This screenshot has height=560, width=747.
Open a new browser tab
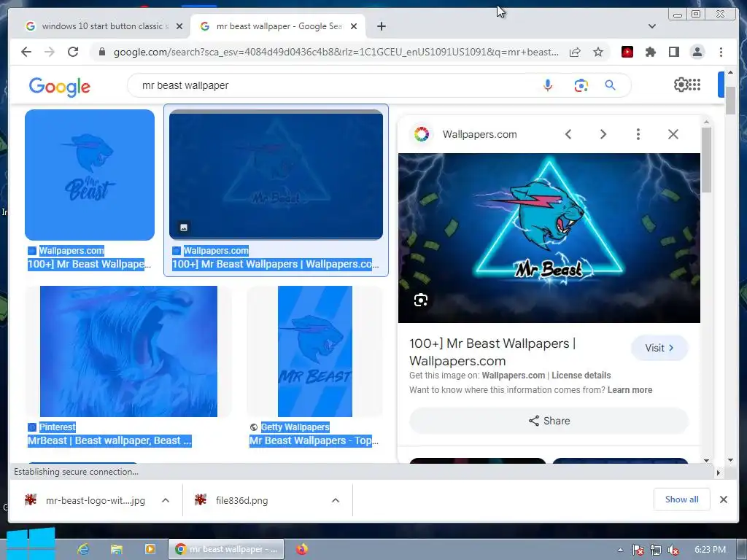(x=381, y=26)
